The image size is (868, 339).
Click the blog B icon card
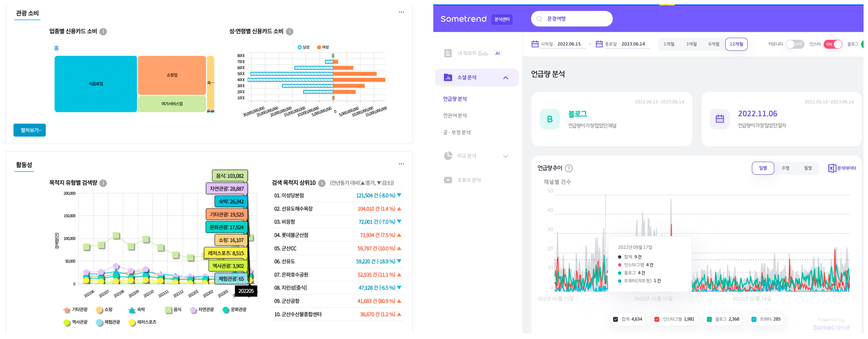click(x=550, y=119)
